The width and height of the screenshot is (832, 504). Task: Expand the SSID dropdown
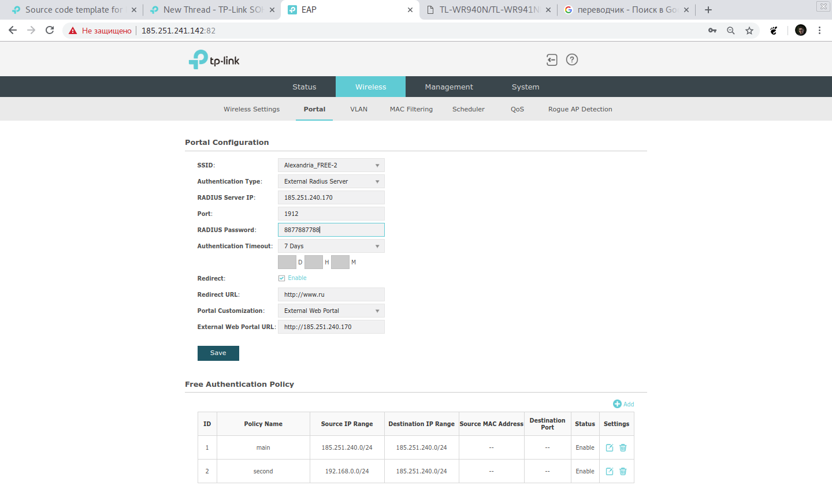coord(330,165)
